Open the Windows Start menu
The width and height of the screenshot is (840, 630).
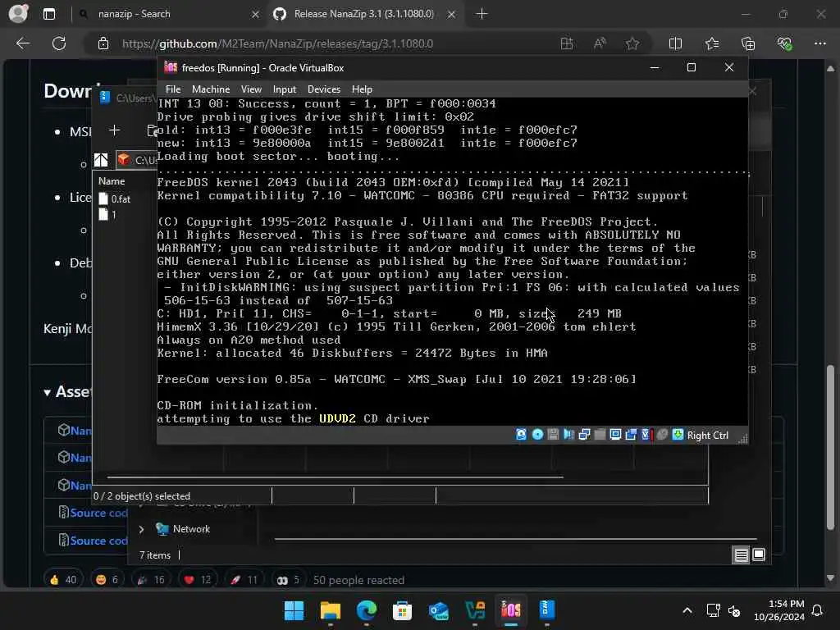coord(294,610)
